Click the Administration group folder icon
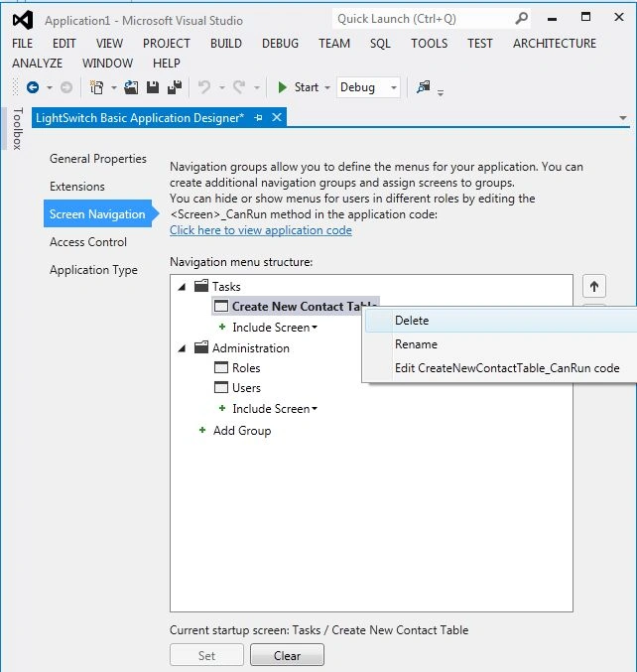Screen dimensions: 637x672 (201, 347)
